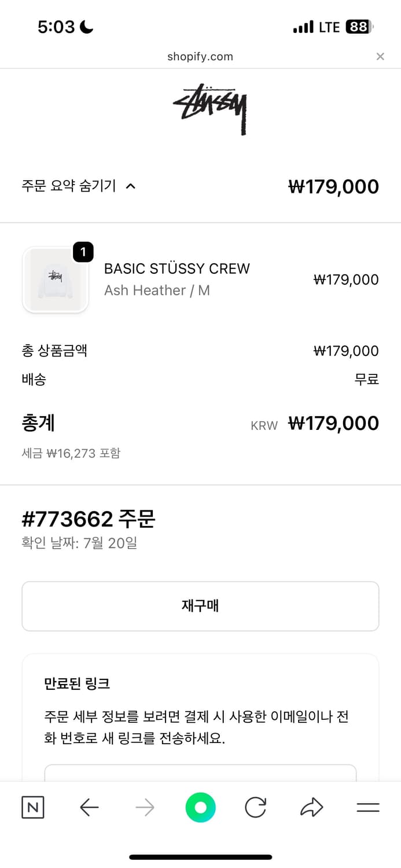The height and width of the screenshot is (868, 401).
Task: Open the browser hamburger menu
Action: [367, 807]
